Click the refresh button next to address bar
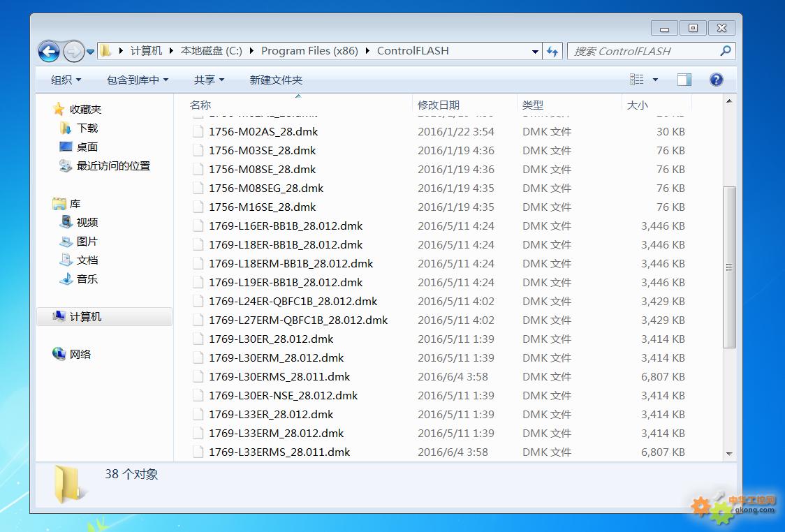 pos(552,51)
